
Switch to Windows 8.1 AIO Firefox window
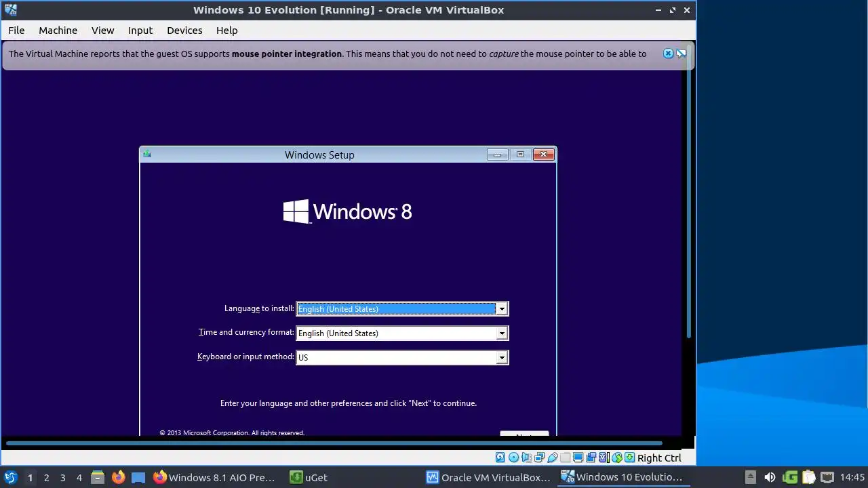[215, 477]
